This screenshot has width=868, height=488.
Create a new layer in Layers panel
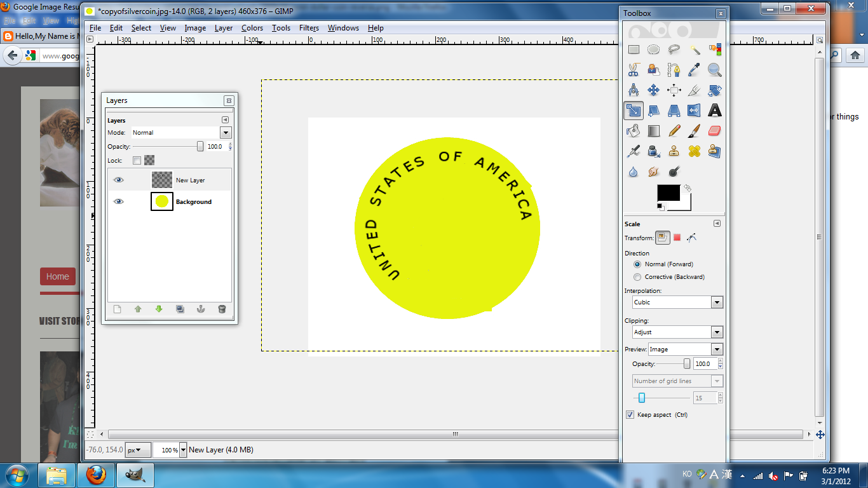point(117,309)
